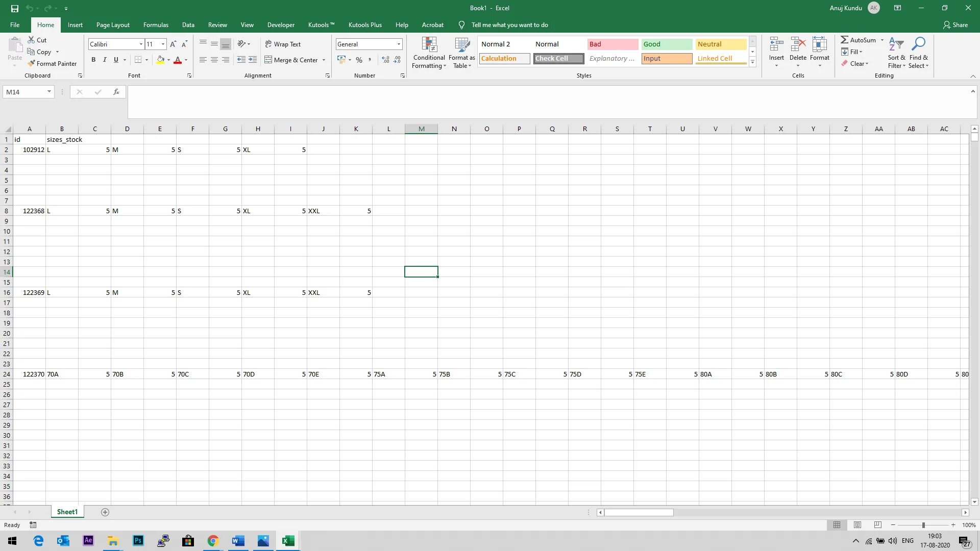The image size is (980, 551).
Task: Click the Increase Font Size icon
Action: [173, 44]
